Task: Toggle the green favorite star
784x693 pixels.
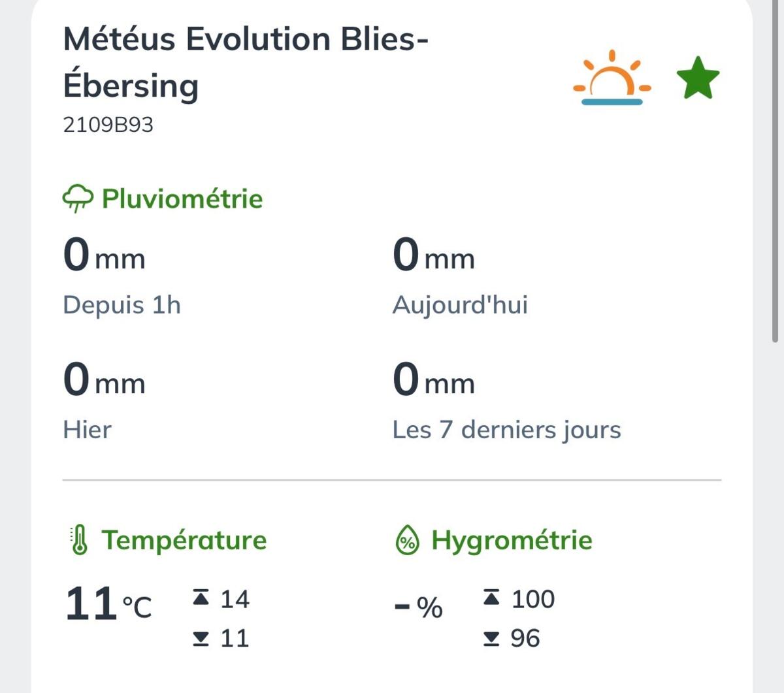Action: coord(698,78)
